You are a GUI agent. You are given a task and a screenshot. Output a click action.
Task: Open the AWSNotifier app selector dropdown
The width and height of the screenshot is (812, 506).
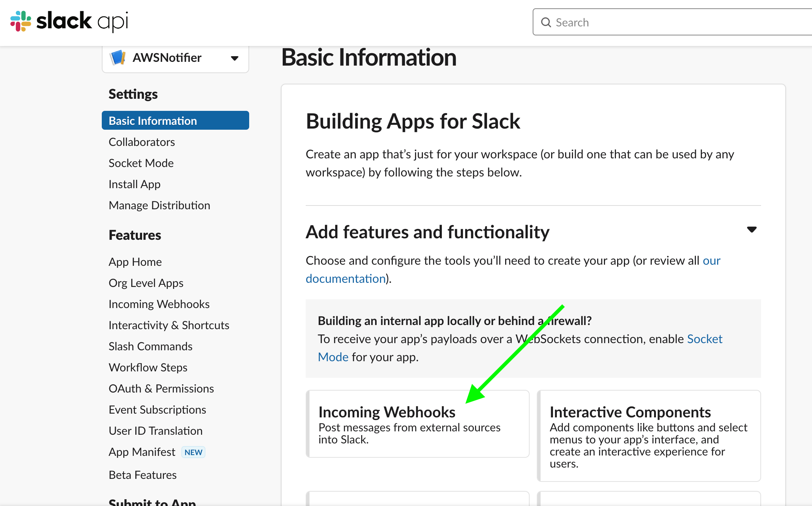(x=234, y=58)
